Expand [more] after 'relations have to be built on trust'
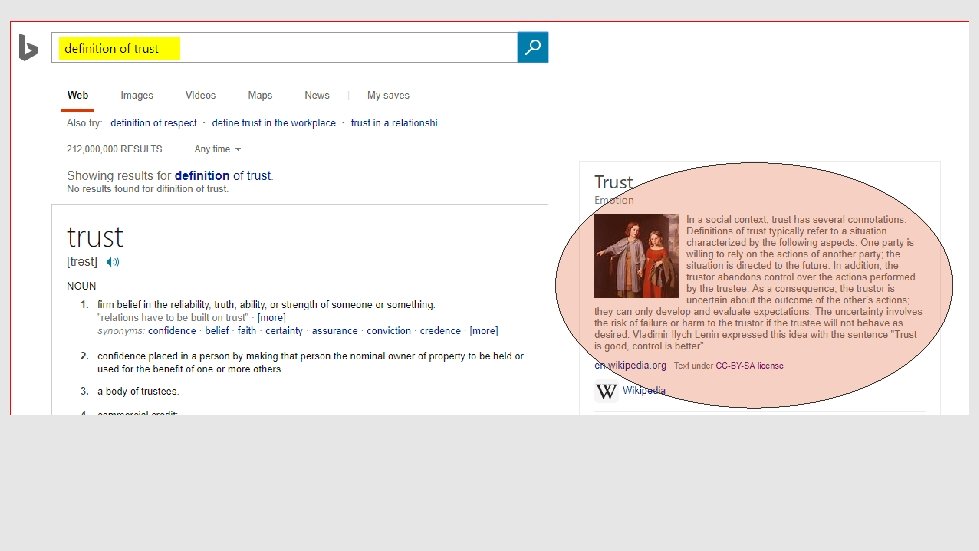The height and width of the screenshot is (551, 979). 271,318
